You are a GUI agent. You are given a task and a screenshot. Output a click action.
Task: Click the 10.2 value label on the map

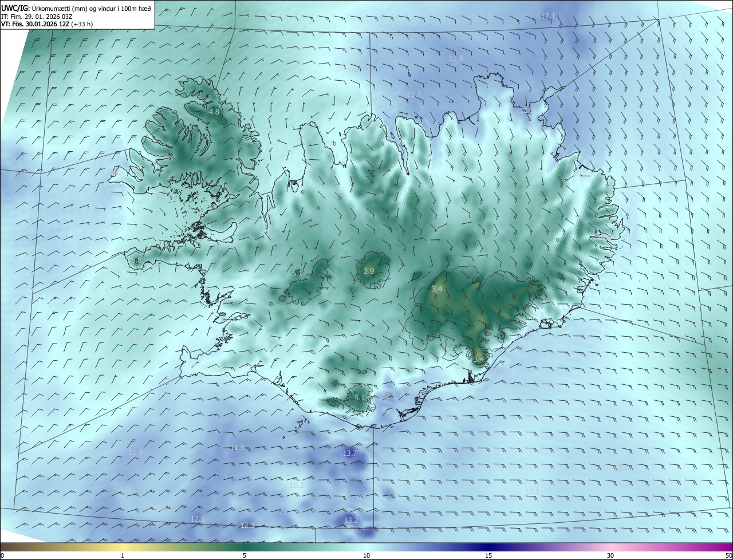pos(297,486)
